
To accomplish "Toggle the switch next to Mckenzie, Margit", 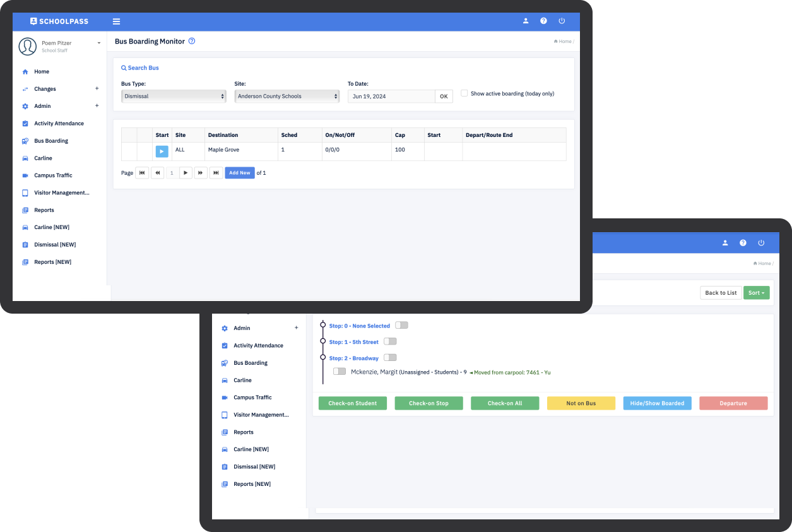I will pyautogui.click(x=340, y=372).
